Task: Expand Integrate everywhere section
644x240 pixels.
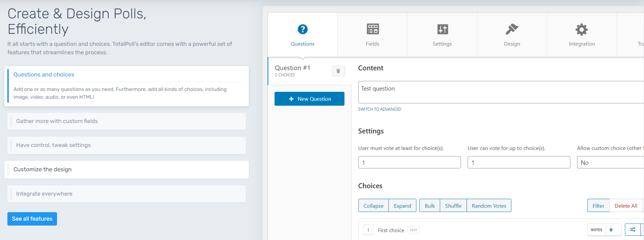Action: [x=126, y=194]
